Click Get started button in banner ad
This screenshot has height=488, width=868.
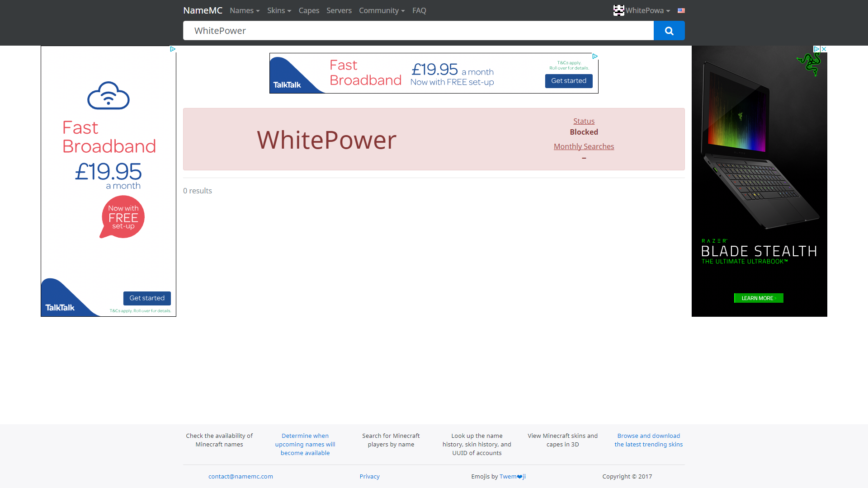(568, 81)
